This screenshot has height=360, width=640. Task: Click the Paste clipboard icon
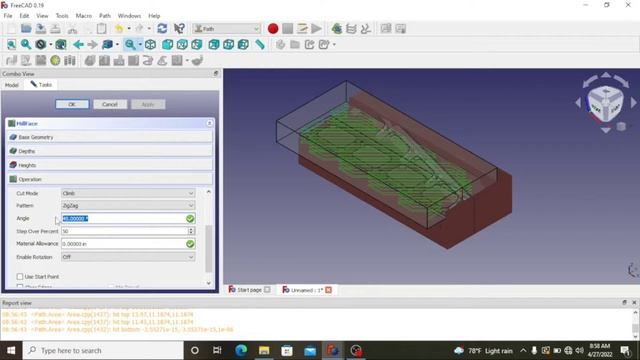point(102,29)
